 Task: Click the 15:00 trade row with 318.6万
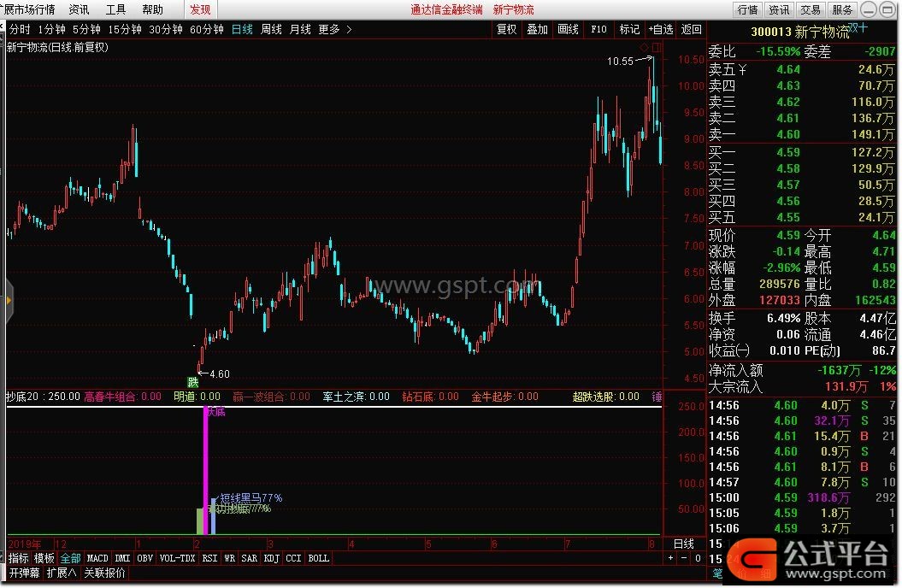(x=802, y=497)
